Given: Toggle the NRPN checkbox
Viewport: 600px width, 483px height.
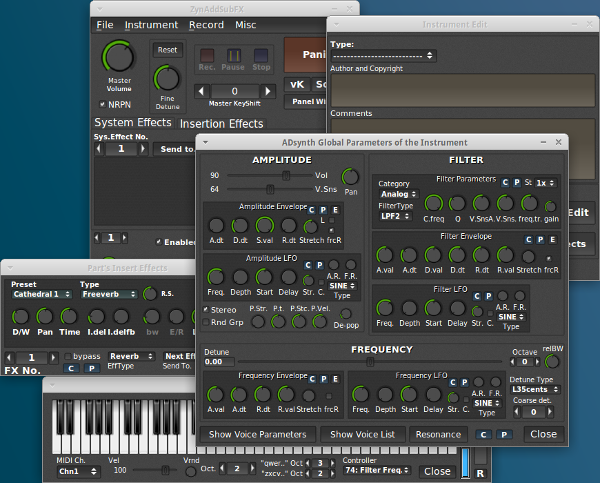Looking at the screenshot, I should pos(103,104).
